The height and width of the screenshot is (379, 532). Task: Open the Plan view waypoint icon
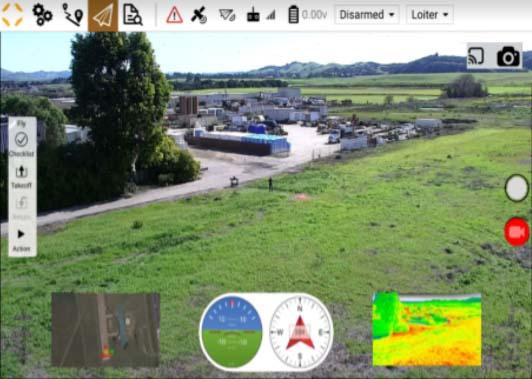tap(73, 15)
